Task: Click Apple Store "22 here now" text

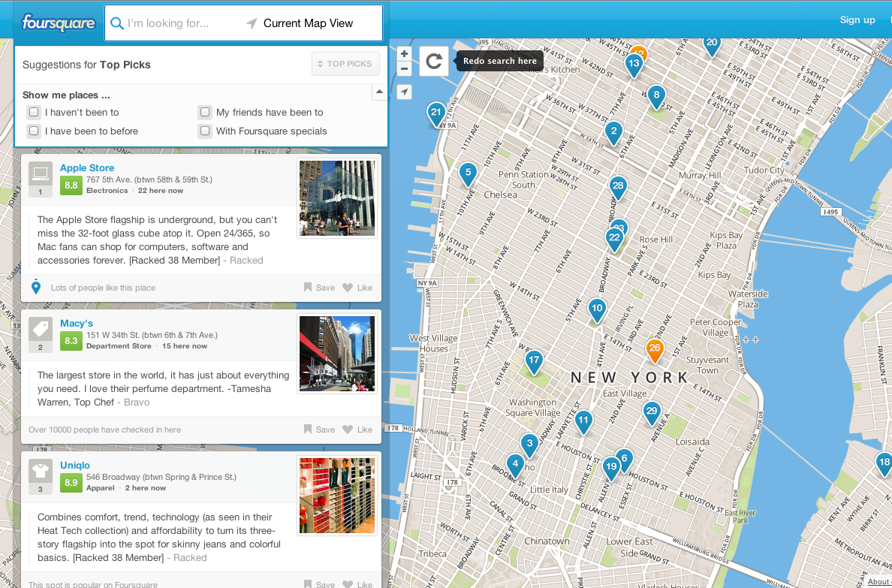Action: 161,191
